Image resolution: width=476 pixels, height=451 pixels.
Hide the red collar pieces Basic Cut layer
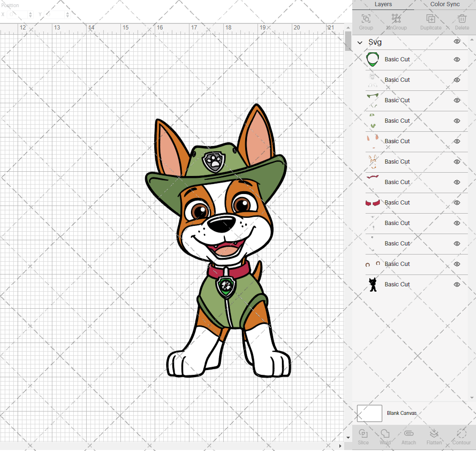457,203
